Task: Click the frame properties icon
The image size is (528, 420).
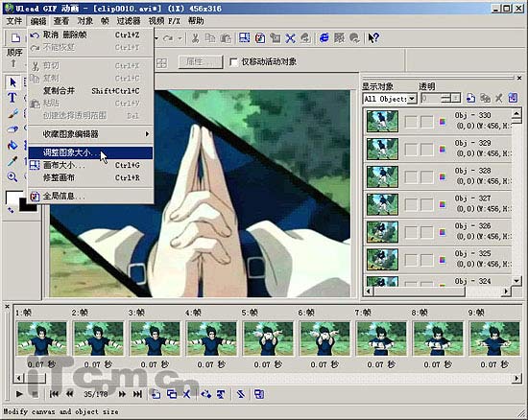Action: pos(259,394)
